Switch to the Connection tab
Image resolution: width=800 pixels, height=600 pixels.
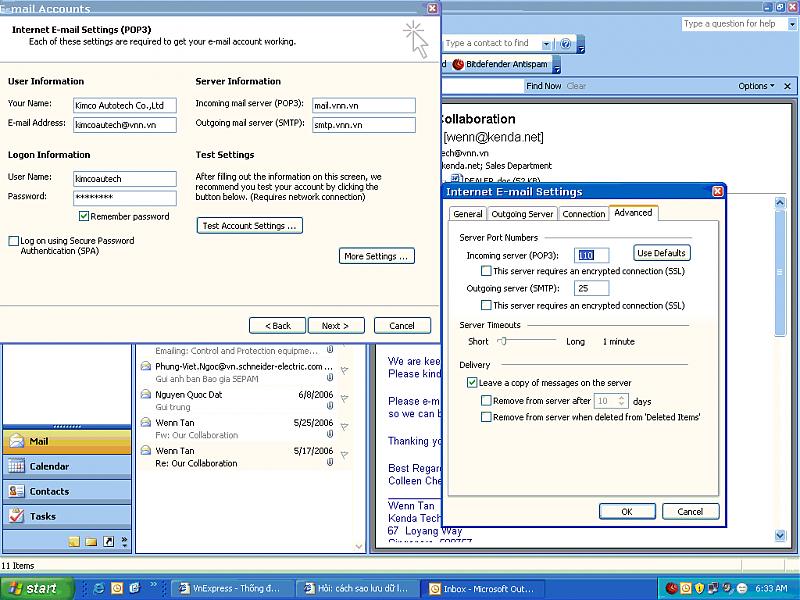click(x=583, y=214)
